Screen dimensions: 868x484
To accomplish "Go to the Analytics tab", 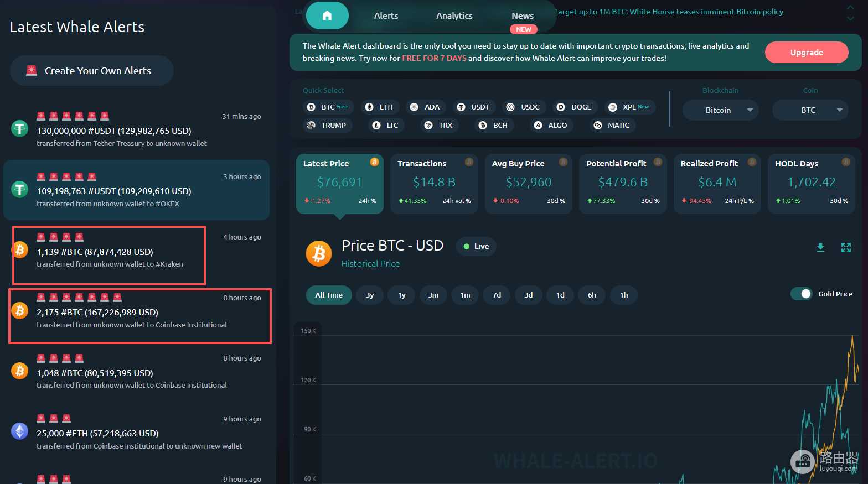I will click(x=454, y=15).
